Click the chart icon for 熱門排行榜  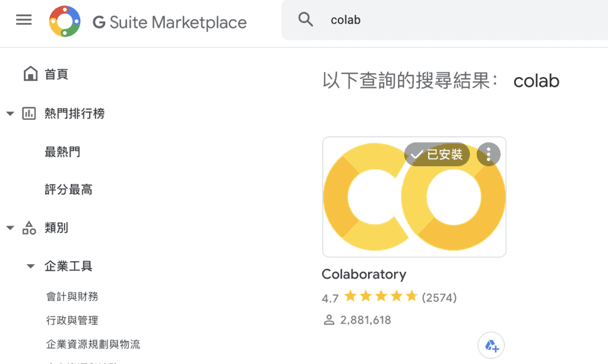(x=29, y=113)
